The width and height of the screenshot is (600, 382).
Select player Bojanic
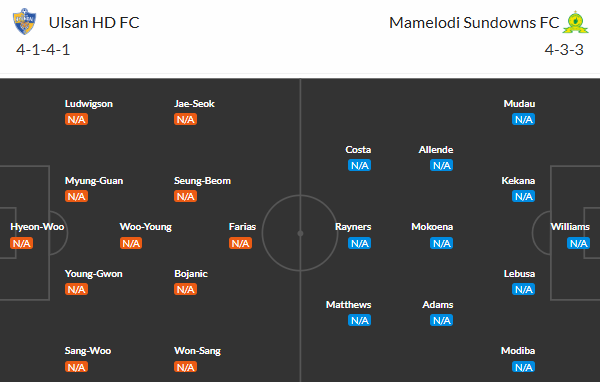pyautogui.click(x=191, y=274)
